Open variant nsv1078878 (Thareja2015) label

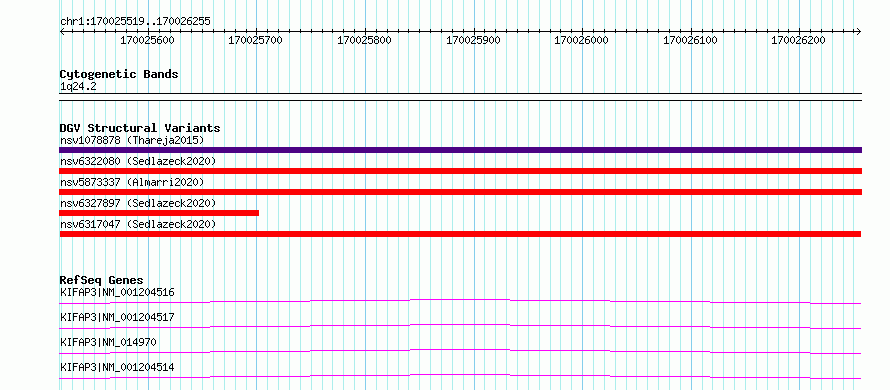point(132,140)
